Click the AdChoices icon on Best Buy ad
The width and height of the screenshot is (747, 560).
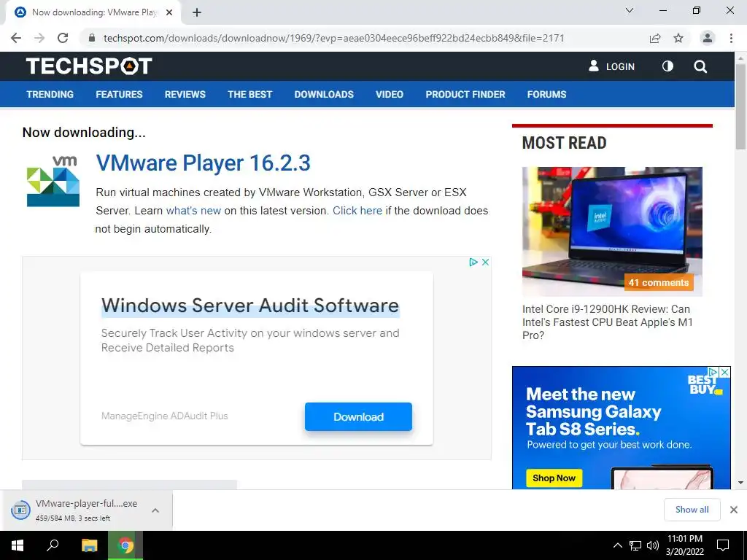[x=713, y=372]
